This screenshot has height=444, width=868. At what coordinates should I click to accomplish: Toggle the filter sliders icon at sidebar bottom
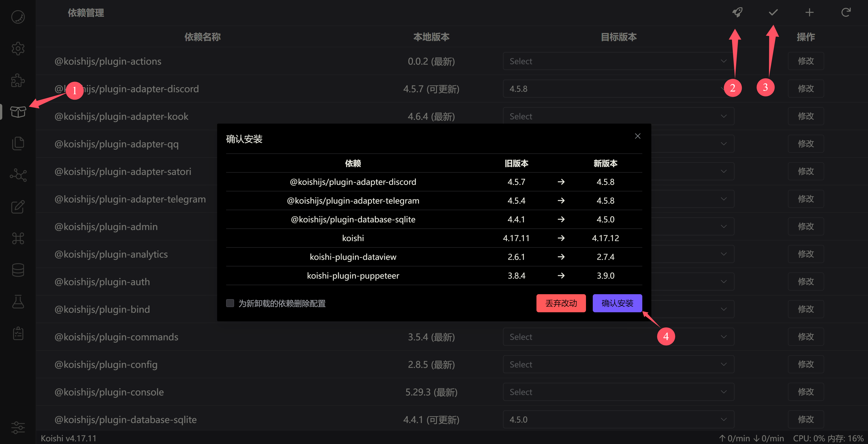tap(18, 428)
